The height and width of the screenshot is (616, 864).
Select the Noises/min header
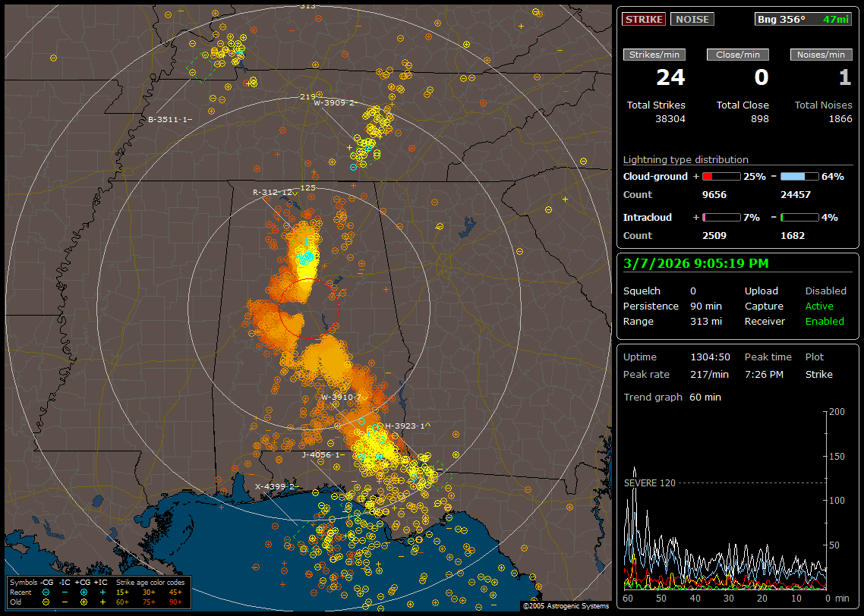tap(821, 55)
